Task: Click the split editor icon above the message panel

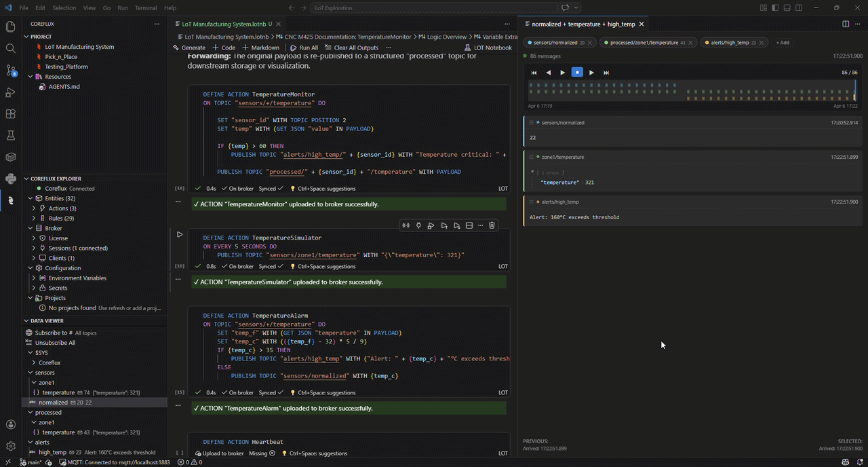Action: (846, 23)
